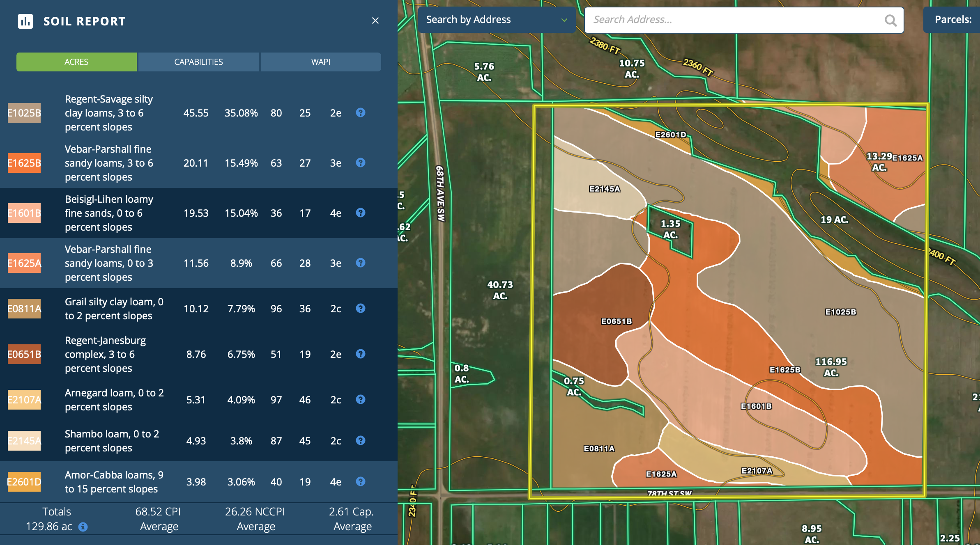Click the Parcels button
The height and width of the screenshot is (545, 980).
953,20
